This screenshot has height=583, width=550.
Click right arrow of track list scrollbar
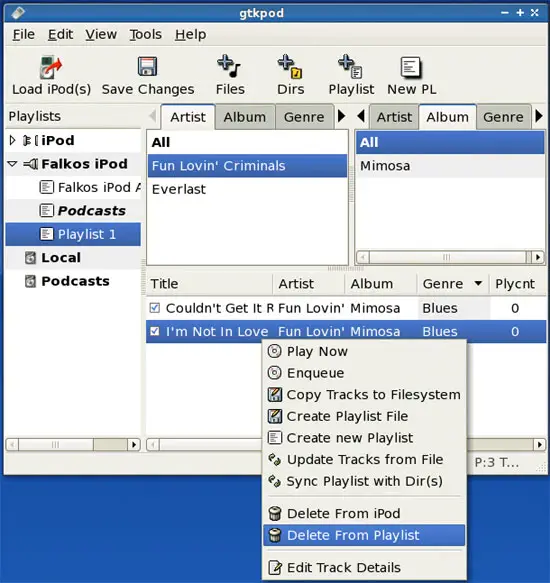[x=539, y=444]
